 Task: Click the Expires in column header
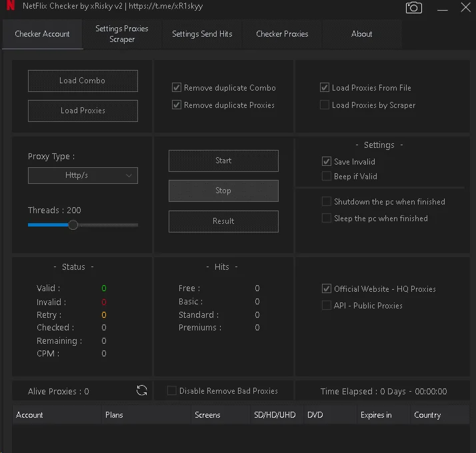(x=384, y=415)
